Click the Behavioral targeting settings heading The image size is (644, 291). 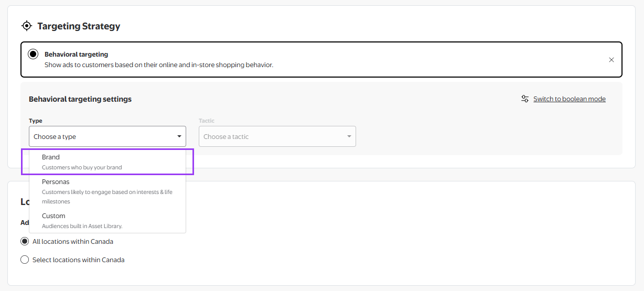click(x=80, y=99)
